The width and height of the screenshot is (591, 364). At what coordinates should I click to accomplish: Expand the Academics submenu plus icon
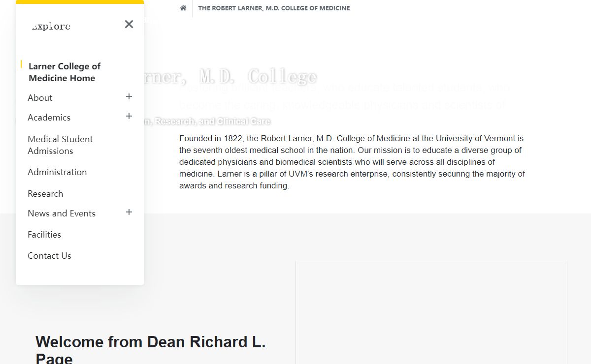(129, 116)
